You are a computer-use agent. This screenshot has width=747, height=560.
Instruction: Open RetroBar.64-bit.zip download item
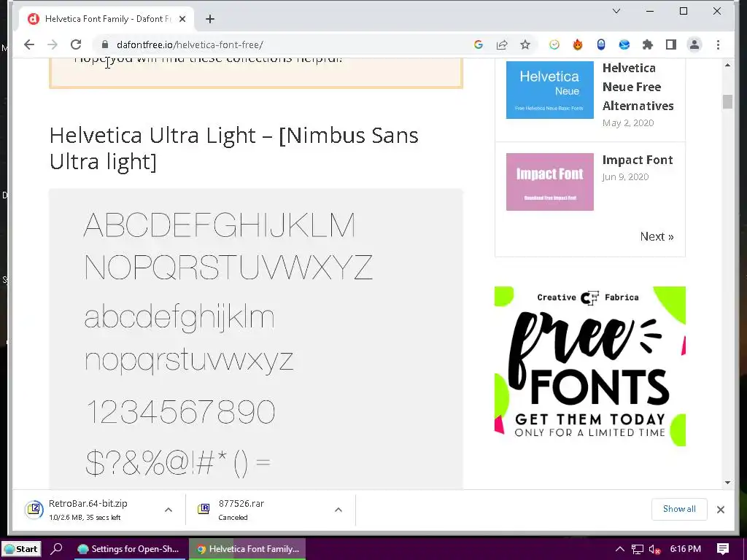pyautogui.click(x=88, y=510)
